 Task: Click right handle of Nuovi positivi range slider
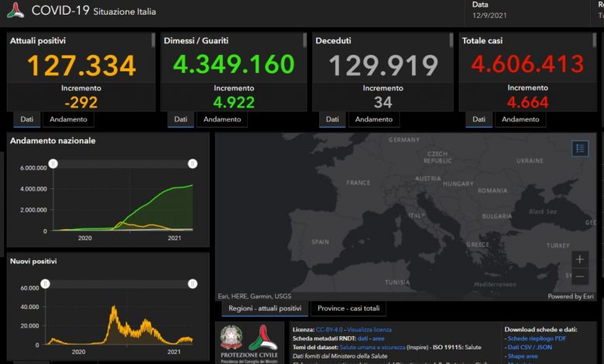[x=193, y=283]
